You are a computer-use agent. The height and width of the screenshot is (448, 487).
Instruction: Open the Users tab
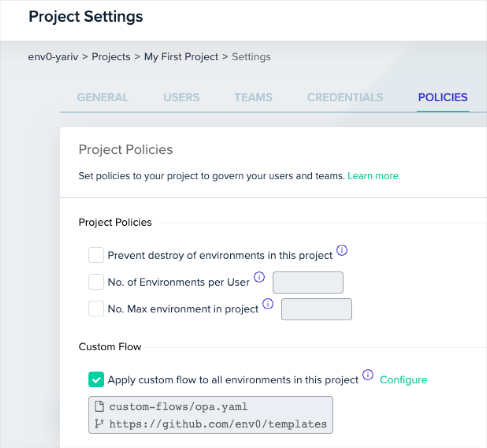coord(181,97)
